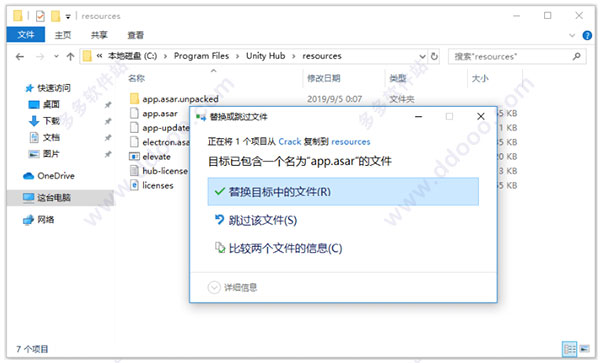
Task: Select the electron.asar file
Action: tap(166, 142)
